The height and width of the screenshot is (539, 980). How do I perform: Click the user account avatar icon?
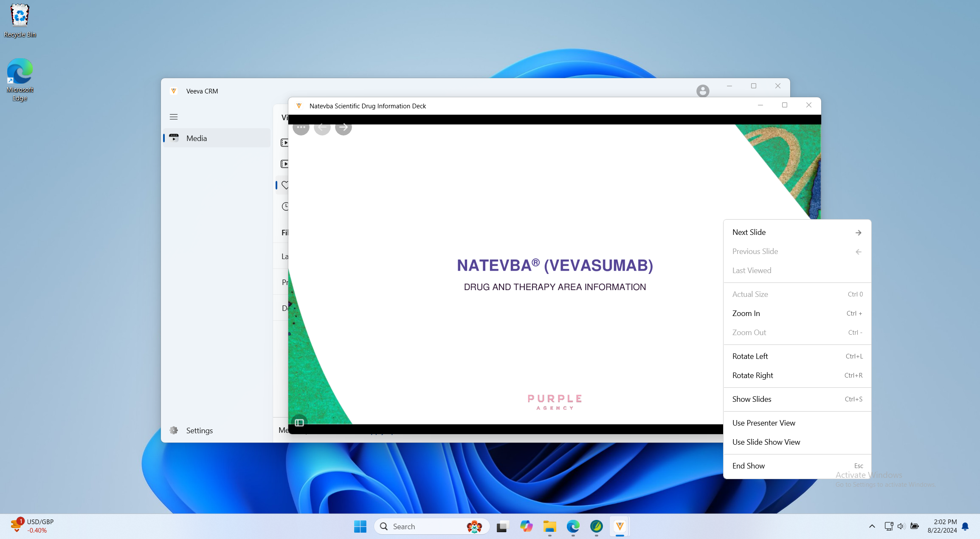point(703,91)
